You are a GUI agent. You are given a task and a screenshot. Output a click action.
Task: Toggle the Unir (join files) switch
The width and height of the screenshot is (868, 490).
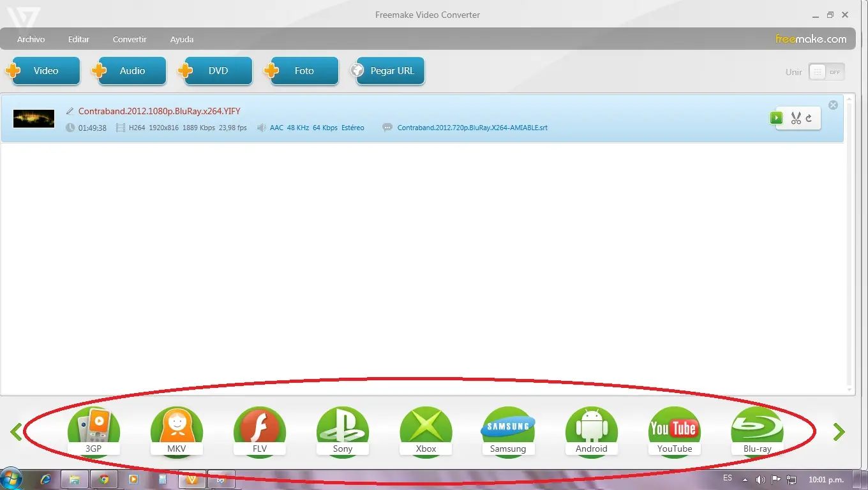point(827,72)
